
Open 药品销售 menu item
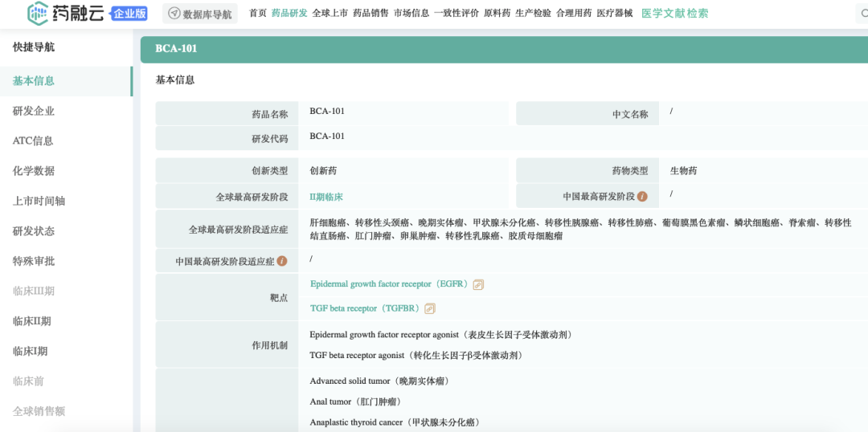371,14
